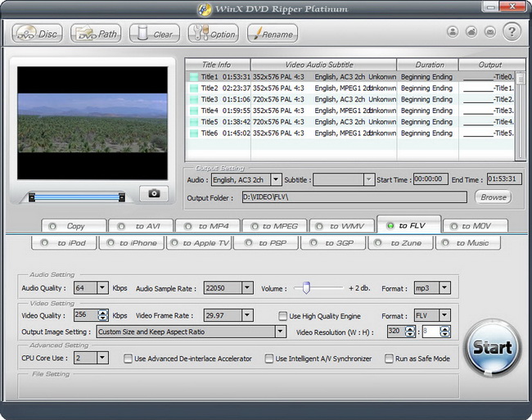
Task: Expand the Audio Quality dropdown
Action: pos(102,288)
